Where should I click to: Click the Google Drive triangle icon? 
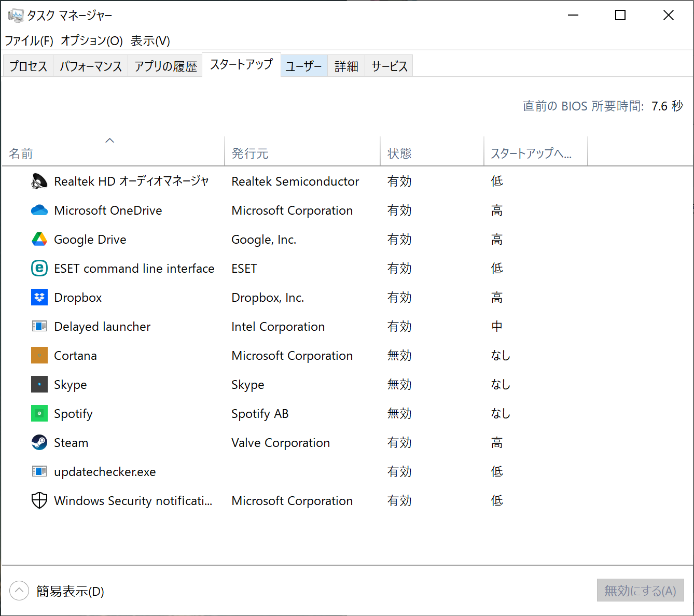(39, 239)
